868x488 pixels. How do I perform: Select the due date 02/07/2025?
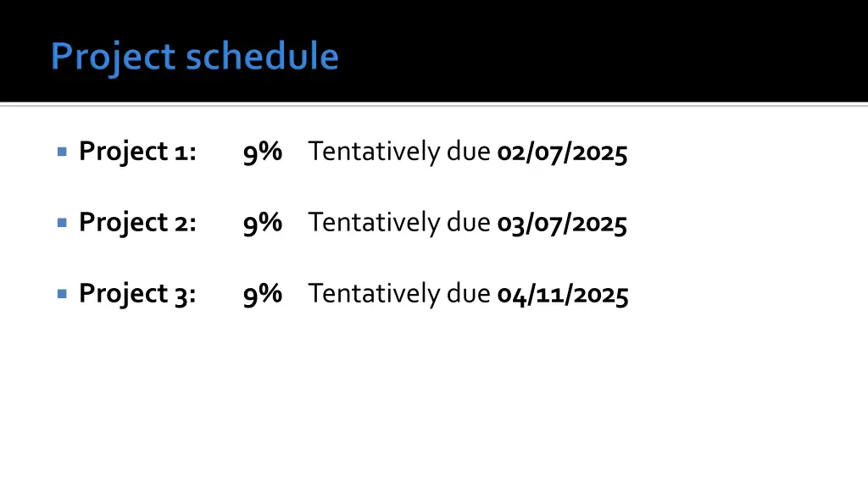pyautogui.click(x=563, y=152)
